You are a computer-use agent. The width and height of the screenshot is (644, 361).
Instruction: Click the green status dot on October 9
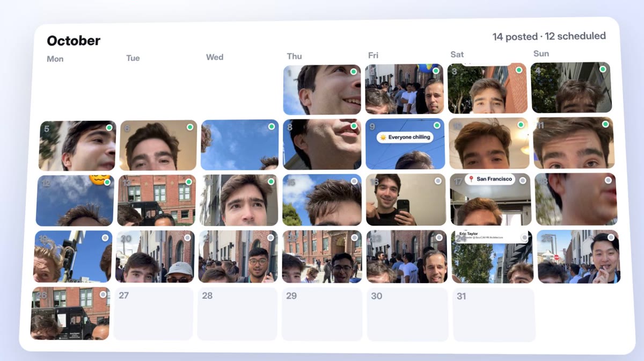tap(437, 126)
